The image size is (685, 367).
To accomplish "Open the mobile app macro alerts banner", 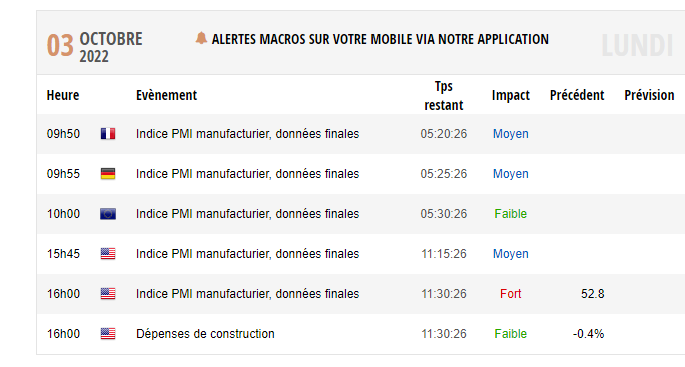I will click(380, 39).
